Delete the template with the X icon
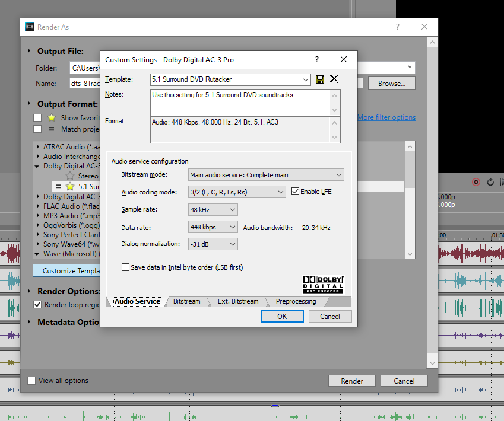Viewport: 504px width, 421px height. click(334, 79)
